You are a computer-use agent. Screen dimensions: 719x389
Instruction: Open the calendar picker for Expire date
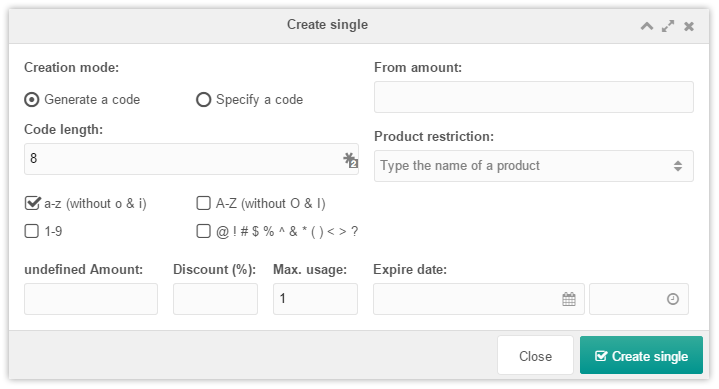coord(569,299)
